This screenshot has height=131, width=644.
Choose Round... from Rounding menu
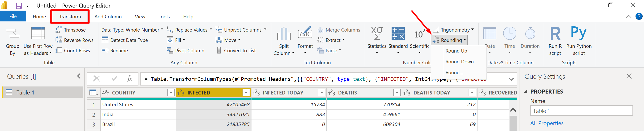pos(459,72)
